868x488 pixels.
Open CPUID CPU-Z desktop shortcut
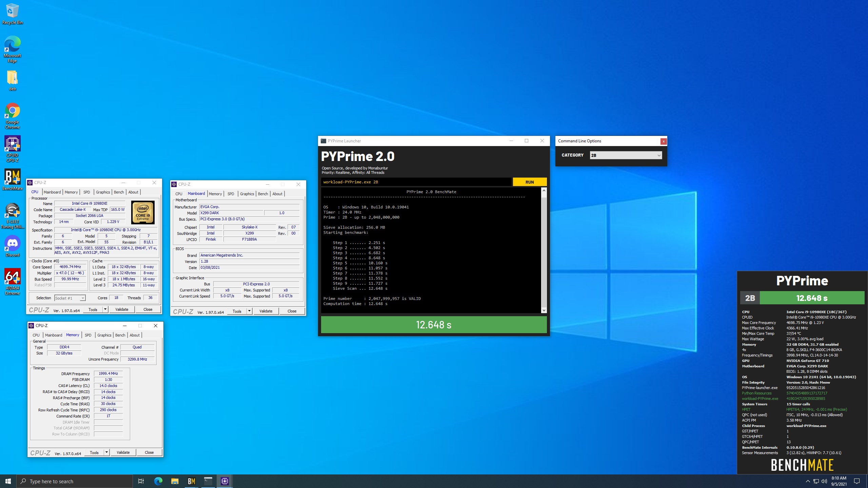tap(13, 149)
